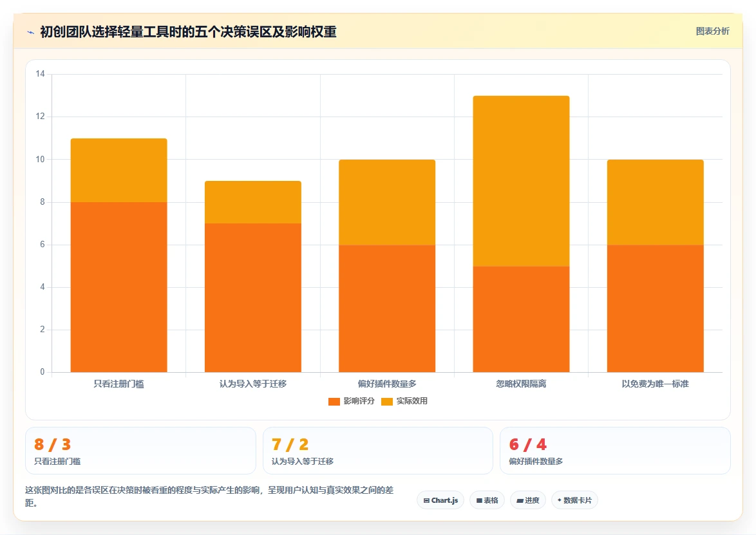Click the 实际效用 segment of 只看注册门槛 bar
Screen dimensions: 756x535
pyautogui.click(x=118, y=171)
